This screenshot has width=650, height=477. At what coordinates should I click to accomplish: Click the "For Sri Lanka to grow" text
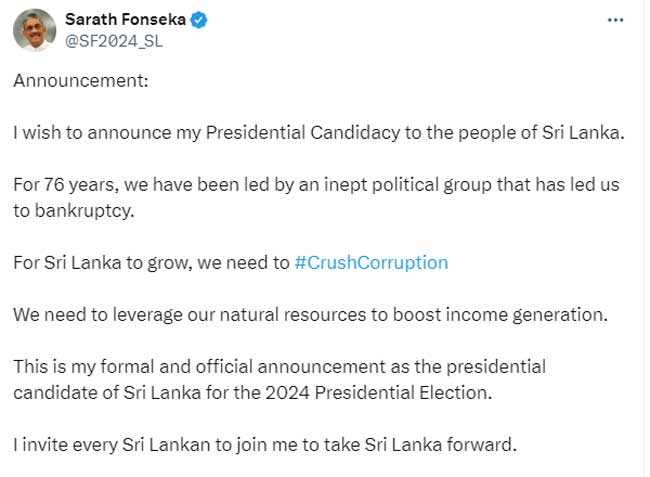(150, 263)
